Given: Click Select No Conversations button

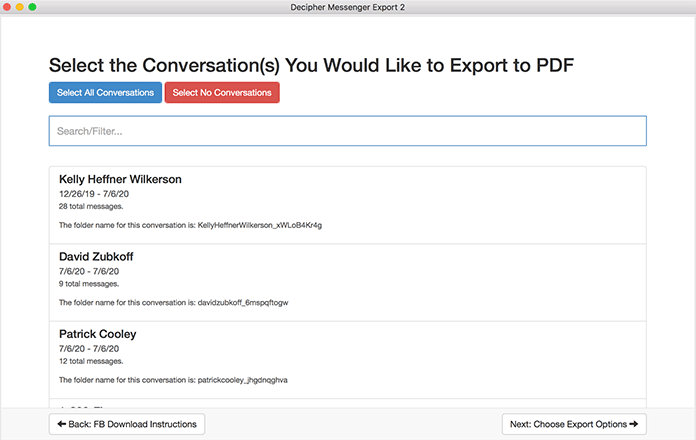Looking at the screenshot, I should pos(222,92).
